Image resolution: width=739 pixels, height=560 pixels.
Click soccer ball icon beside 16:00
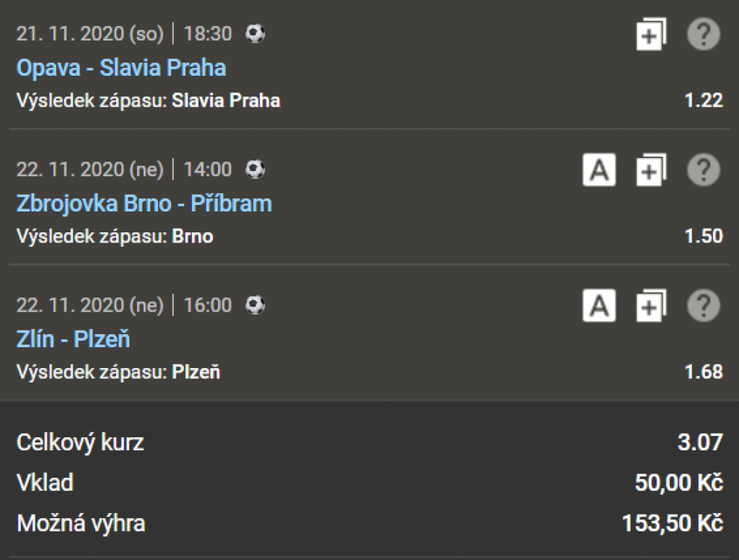pyautogui.click(x=255, y=305)
